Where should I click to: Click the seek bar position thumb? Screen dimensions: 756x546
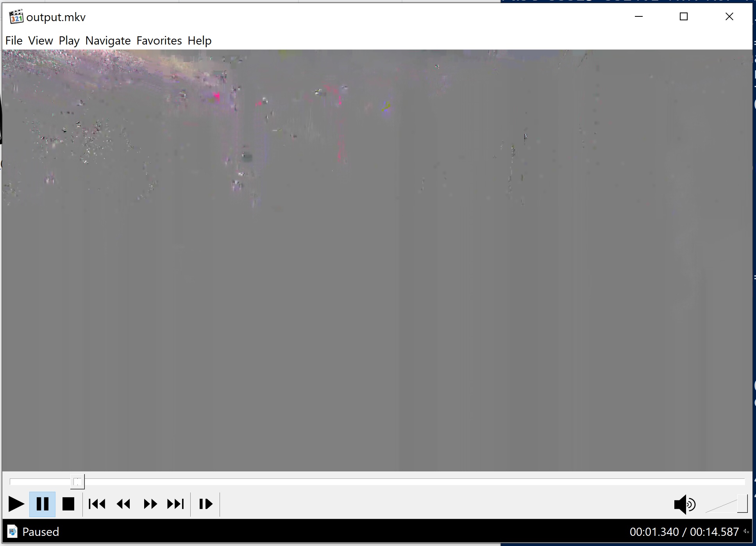(77, 482)
